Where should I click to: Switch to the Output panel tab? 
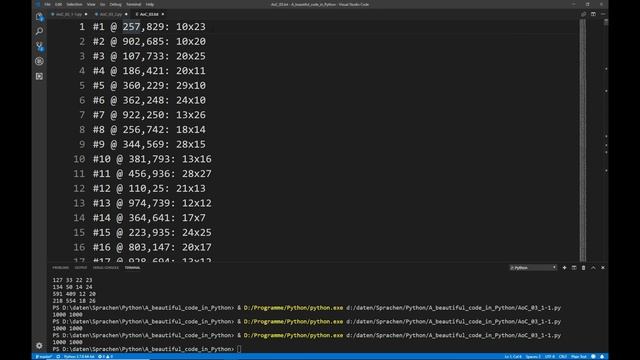80,267
